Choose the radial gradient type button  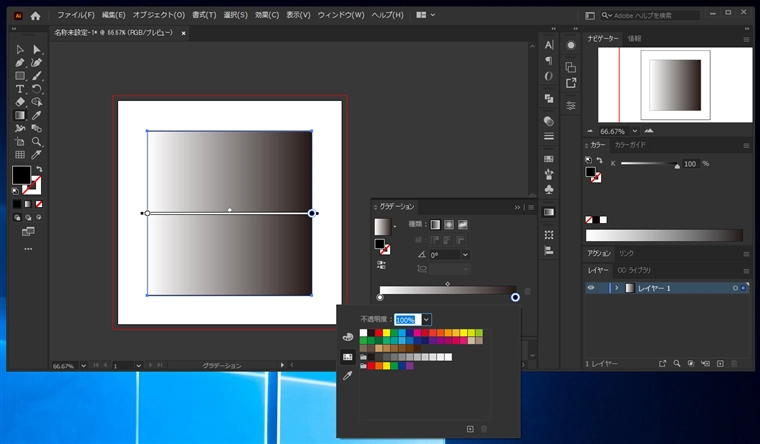pyautogui.click(x=449, y=224)
